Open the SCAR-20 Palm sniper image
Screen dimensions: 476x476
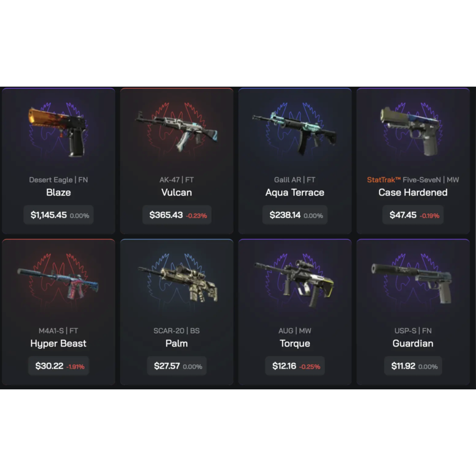(x=178, y=283)
